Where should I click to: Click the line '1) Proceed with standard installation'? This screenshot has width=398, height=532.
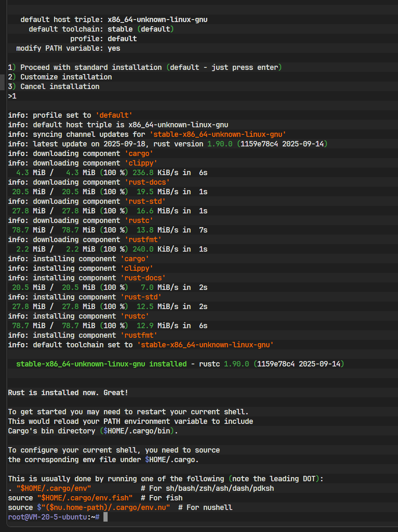145,67
